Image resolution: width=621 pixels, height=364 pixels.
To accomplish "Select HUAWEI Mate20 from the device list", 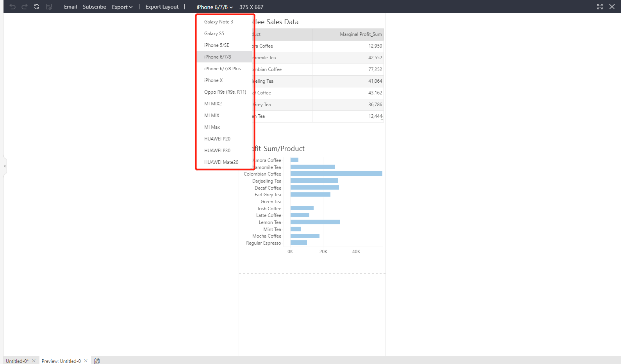I will tap(225, 162).
